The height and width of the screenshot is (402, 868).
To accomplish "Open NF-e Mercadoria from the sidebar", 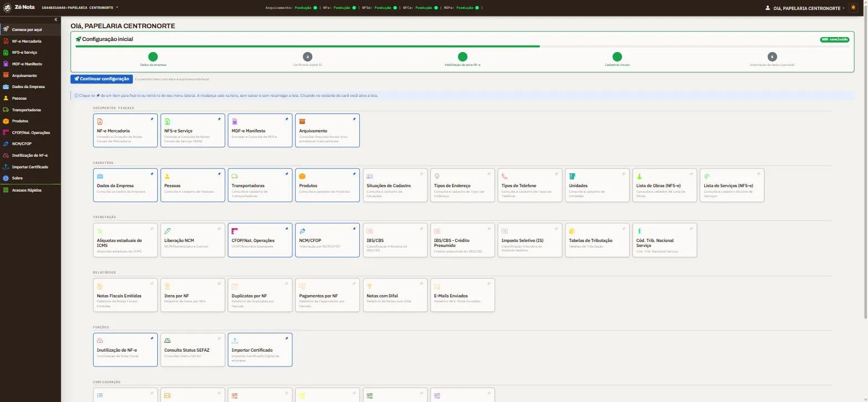I will click(30, 41).
